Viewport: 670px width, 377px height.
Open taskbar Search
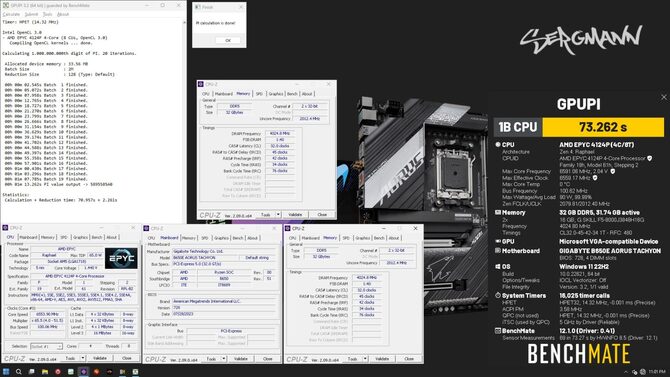pos(19,372)
